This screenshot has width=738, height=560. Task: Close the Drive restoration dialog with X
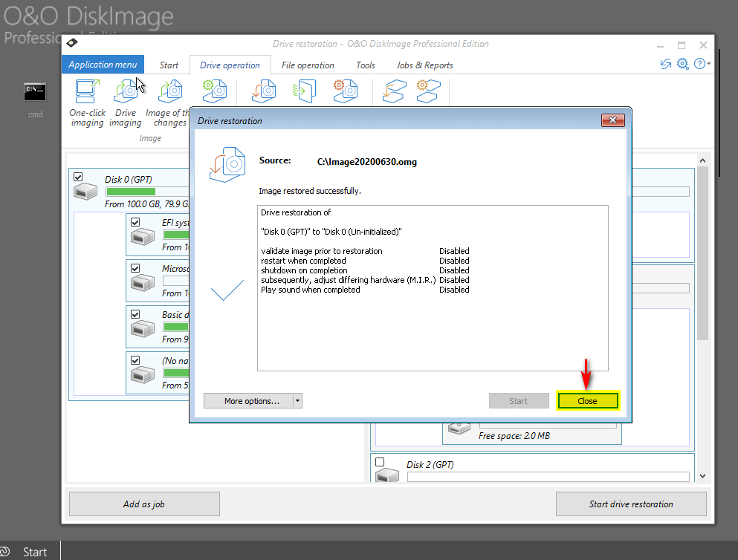pos(613,120)
